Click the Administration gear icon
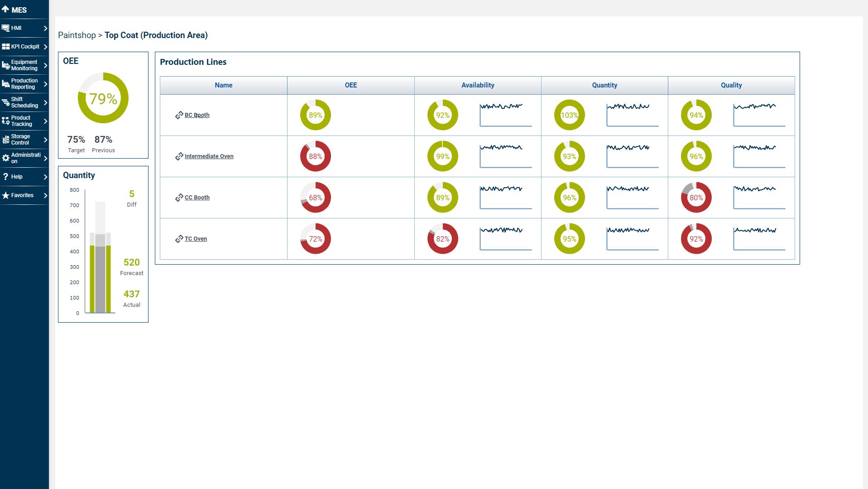Viewport: 868px width, 489px height. click(5, 158)
